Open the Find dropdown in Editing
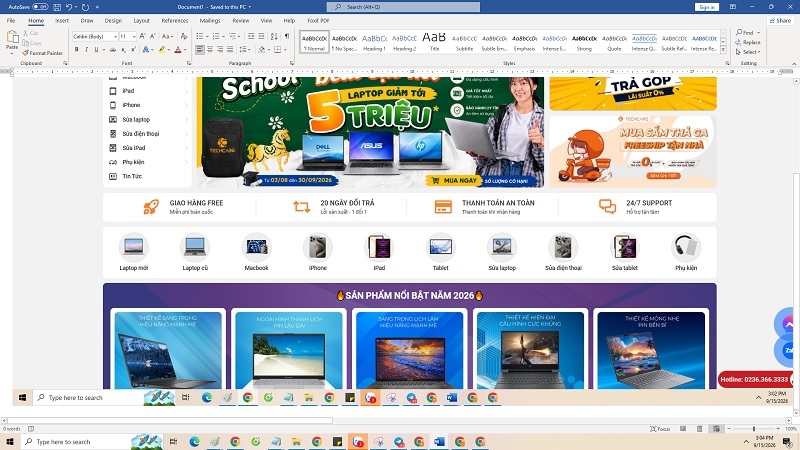Image resolution: width=800 pixels, height=450 pixels. [759, 33]
